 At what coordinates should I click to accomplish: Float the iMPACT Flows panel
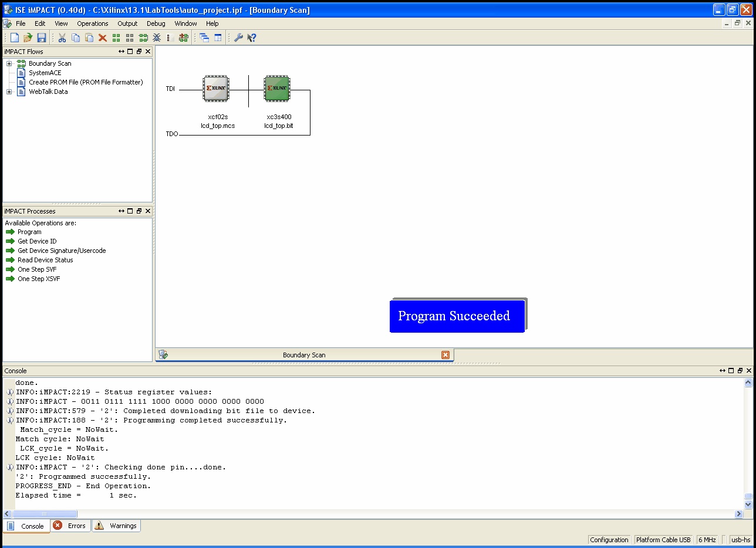(x=139, y=52)
